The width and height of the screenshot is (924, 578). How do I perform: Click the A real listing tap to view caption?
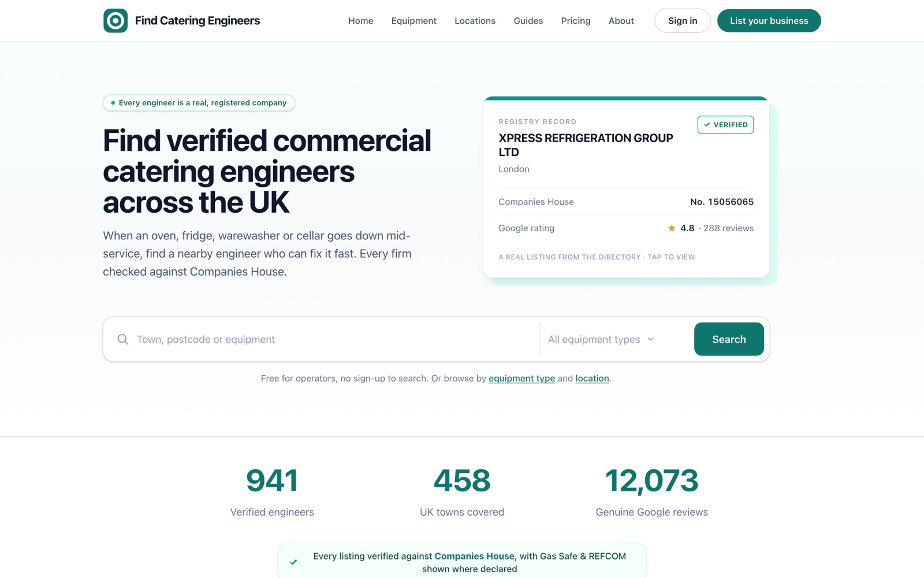[597, 257]
